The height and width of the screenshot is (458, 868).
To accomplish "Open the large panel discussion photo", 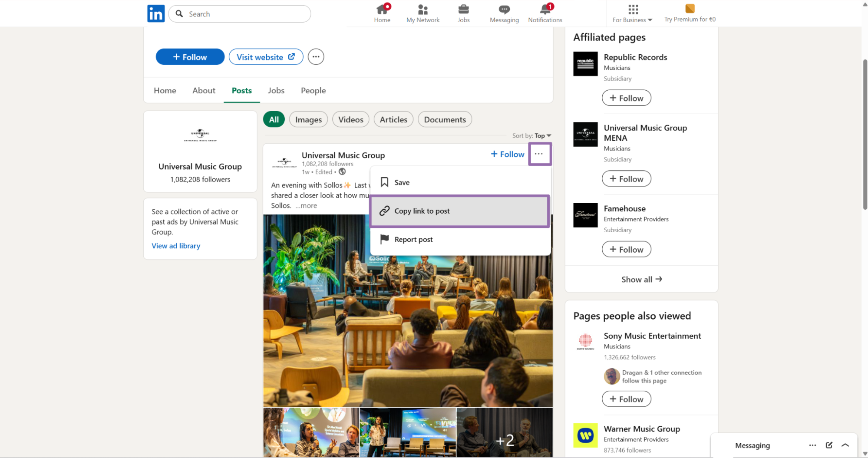I will coord(408,310).
